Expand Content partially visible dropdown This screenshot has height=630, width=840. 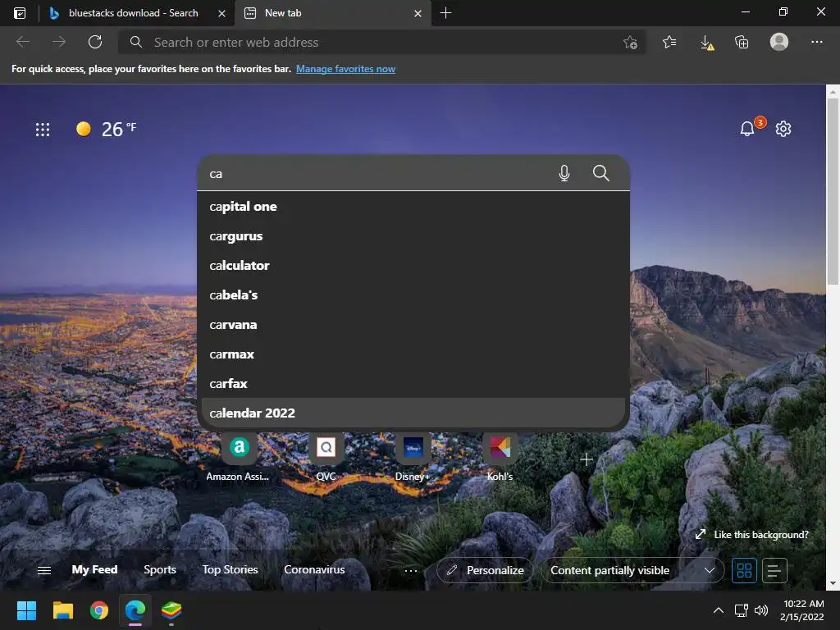point(632,571)
